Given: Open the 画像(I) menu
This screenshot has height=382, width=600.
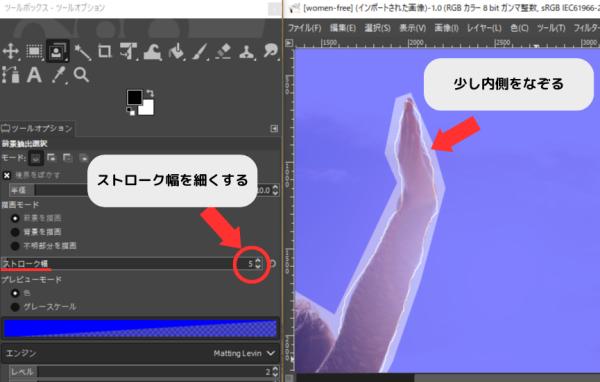Looking at the screenshot, I should click(x=446, y=28).
